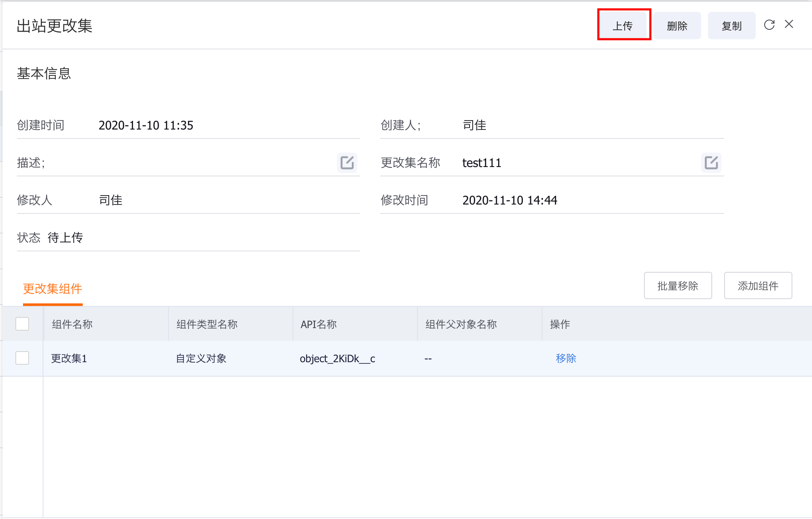Click the 复制 button
This screenshot has height=519, width=812.
(x=731, y=26)
